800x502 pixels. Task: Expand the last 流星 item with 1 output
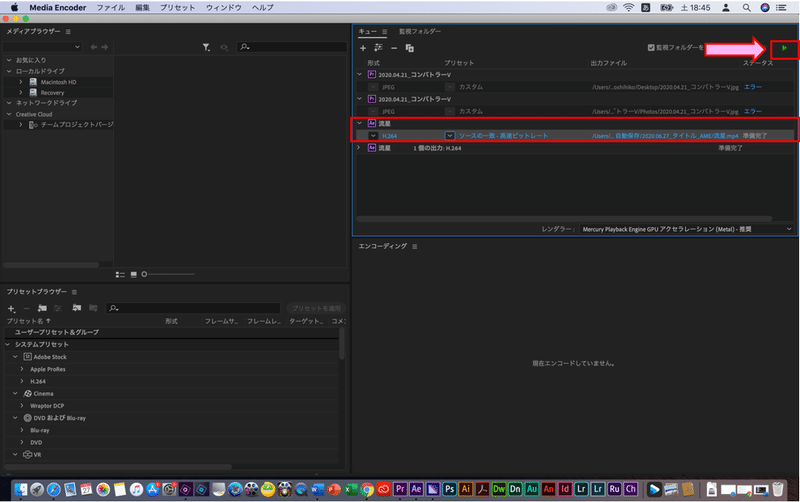pyautogui.click(x=359, y=148)
